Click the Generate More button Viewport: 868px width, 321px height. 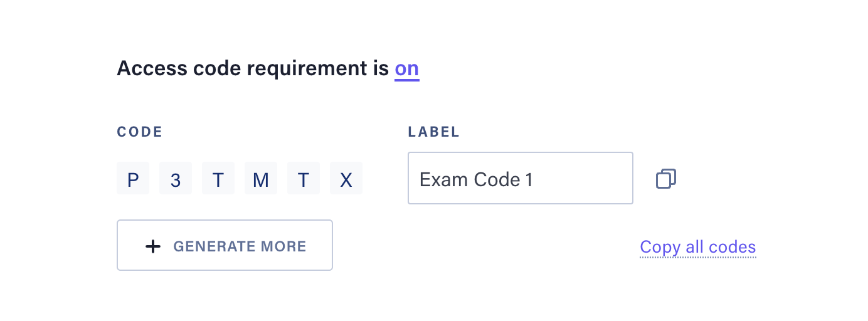[225, 245]
